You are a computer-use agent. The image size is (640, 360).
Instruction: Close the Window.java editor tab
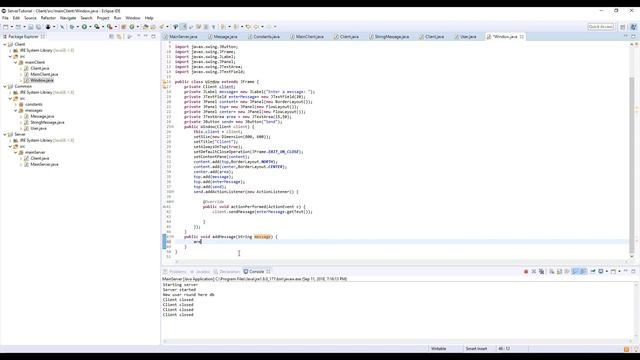(x=522, y=37)
